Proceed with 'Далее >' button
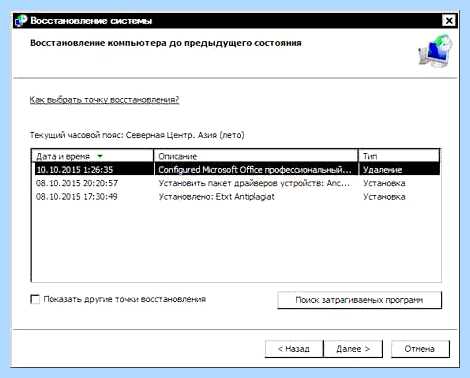Image resolution: width=470 pixels, height=378 pixels. pos(353,349)
